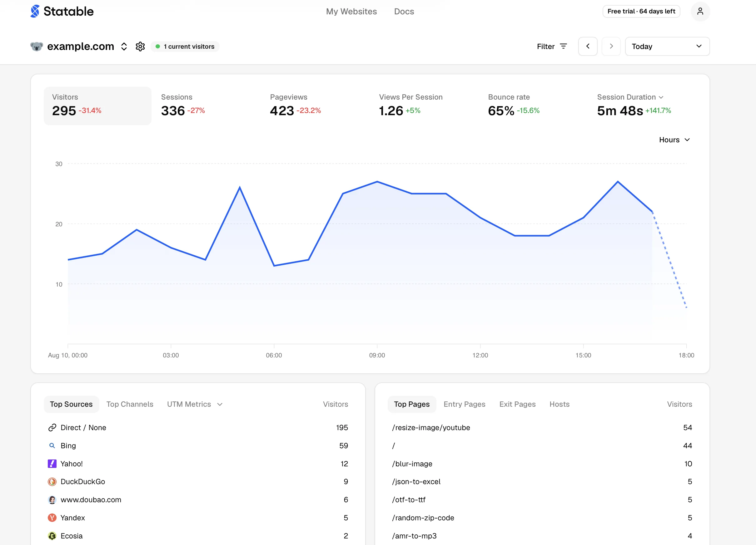The height and width of the screenshot is (545, 756).
Task: Select the Direct / None source row
Action: [198, 427]
